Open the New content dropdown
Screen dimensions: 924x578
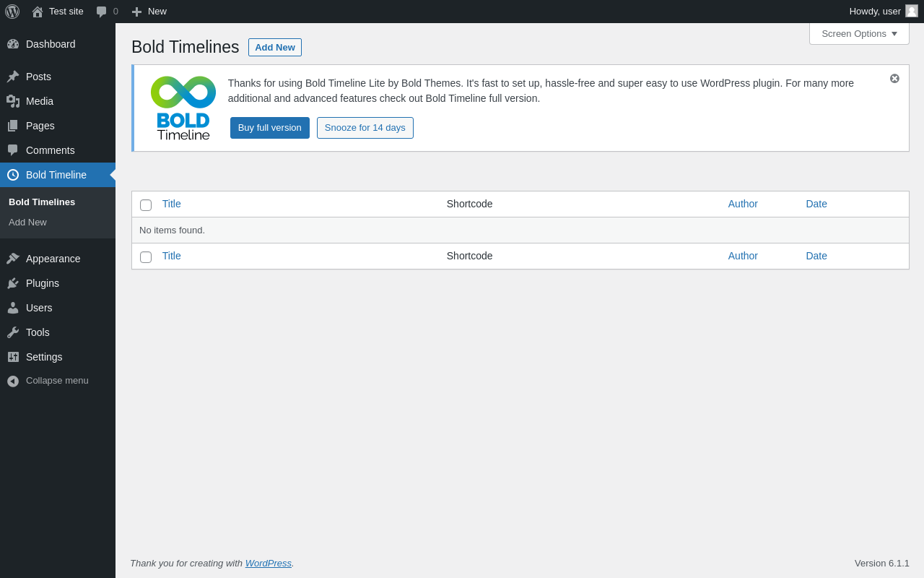(x=149, y=12)
